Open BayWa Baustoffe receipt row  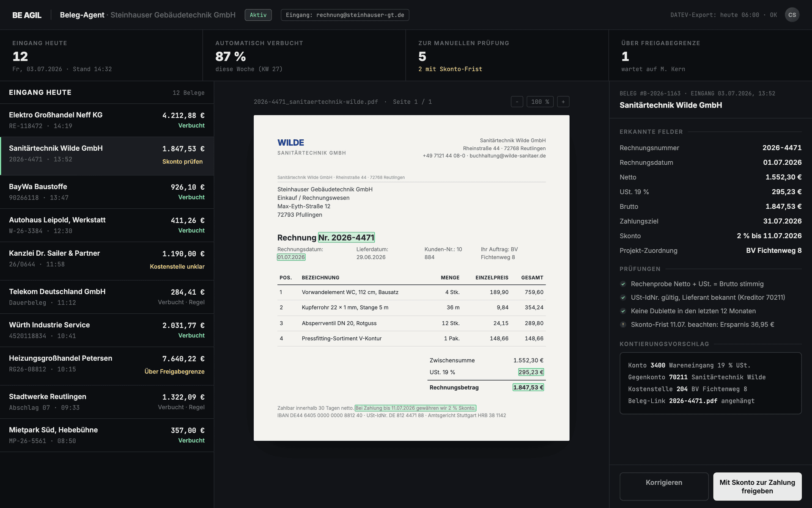pyautogui.click(x=107, y=192)
